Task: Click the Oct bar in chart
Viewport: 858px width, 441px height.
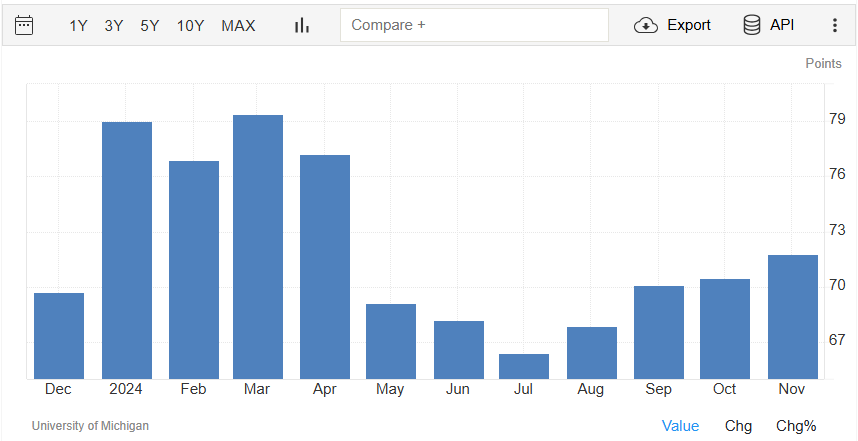Action: pyautogui.click(x=725, y=329)
